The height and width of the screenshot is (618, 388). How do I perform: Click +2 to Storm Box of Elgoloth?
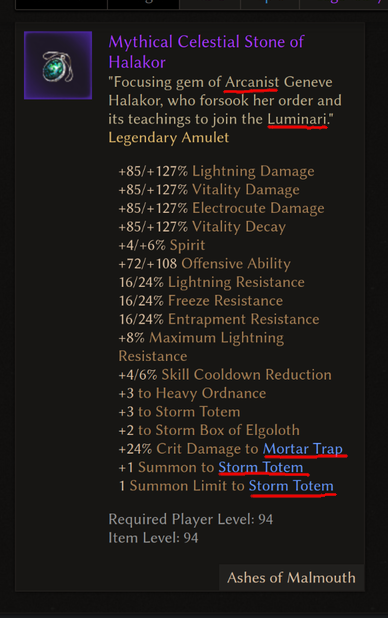click(x=209, y=430)
